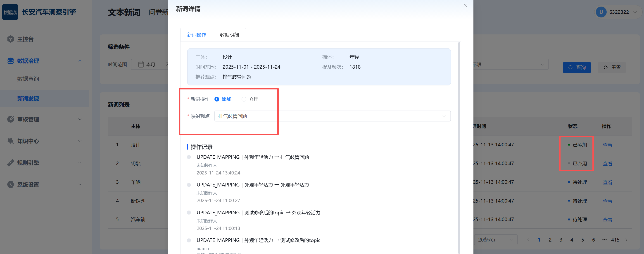Switch to the 数据明细 tab
644x254 pixels.
(229, 35)
